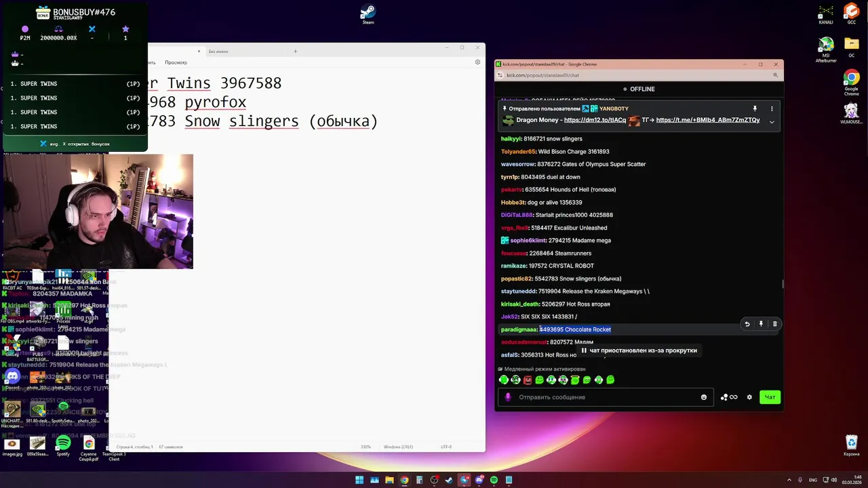Click the Chrome chat window scrollbar
The height and width of the screenshot is (488, 868).
pyautogui.click(x=783, y=284)
